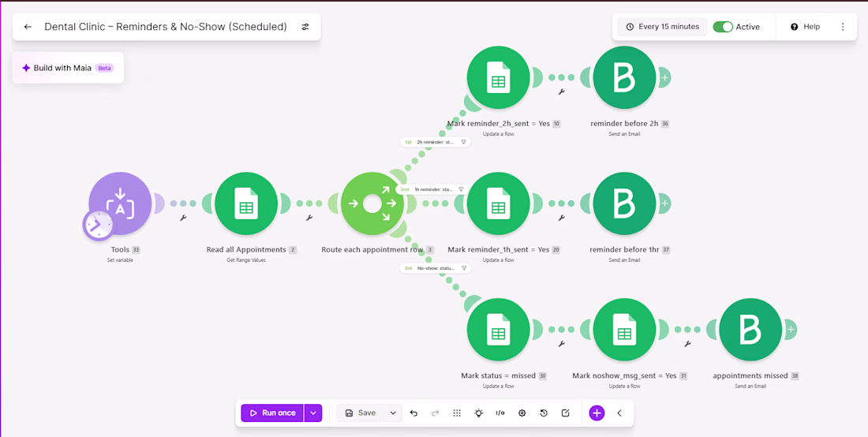Collapse the bottom toolbar with chevron

619,413
